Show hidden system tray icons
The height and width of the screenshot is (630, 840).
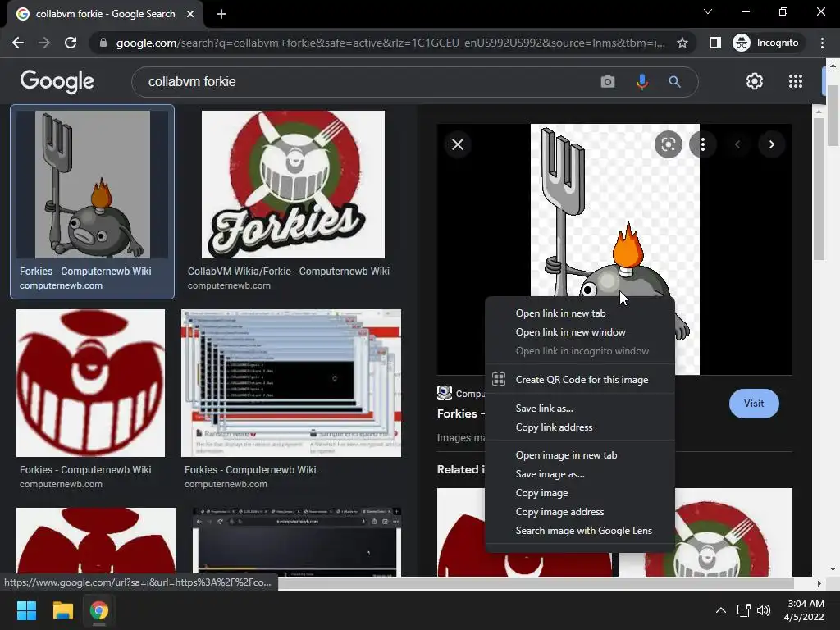720,610
